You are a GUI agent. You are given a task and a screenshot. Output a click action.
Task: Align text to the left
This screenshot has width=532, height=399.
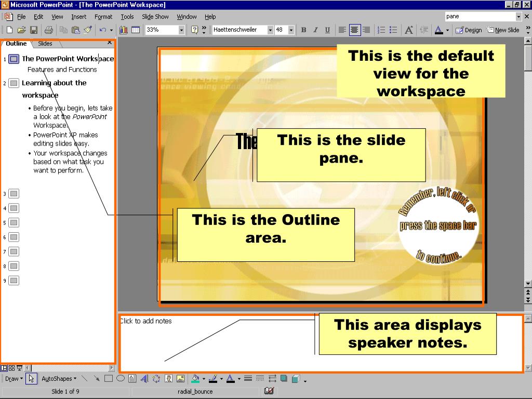(342, 30)
